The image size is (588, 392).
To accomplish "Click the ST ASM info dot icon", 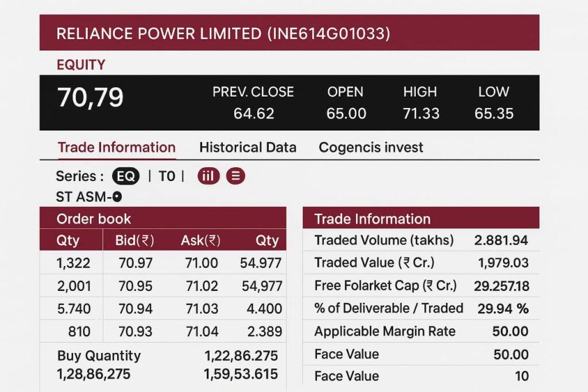I will click(x=117, y=197).
